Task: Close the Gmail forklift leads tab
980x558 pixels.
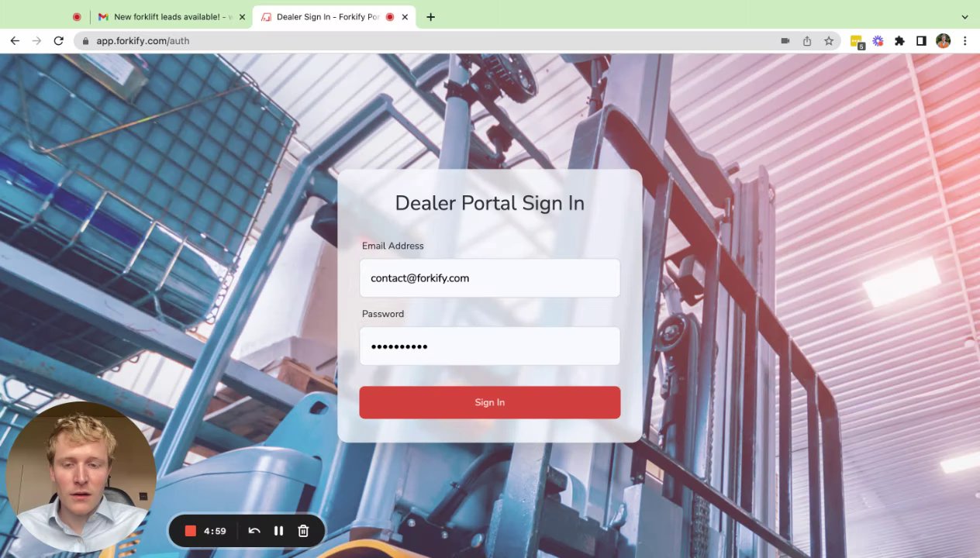Action: (x=242, y=16)
